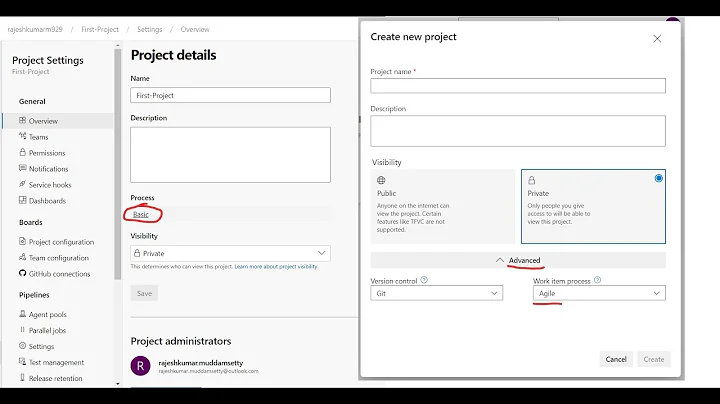Click First-Project breadcrumb link
The width and height of the screenshot is (720, 404).
pos(100,29)
